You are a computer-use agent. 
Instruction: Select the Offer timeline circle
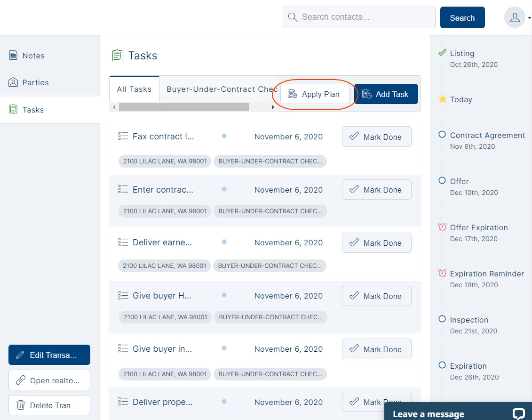pos(442,181)
